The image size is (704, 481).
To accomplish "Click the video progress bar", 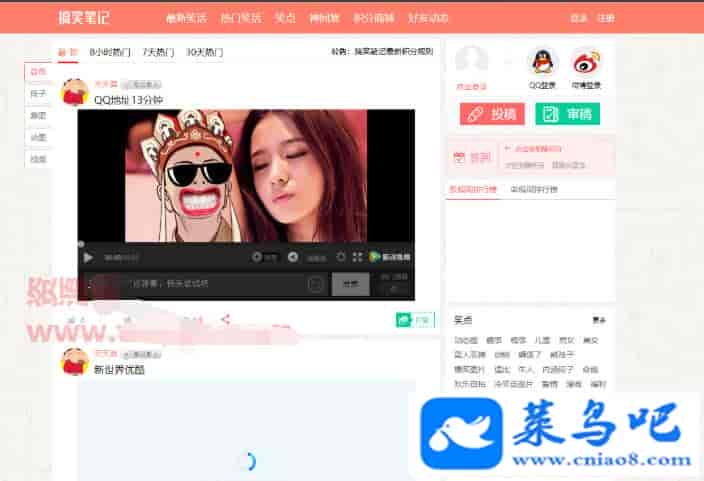I will pos(245,243).
